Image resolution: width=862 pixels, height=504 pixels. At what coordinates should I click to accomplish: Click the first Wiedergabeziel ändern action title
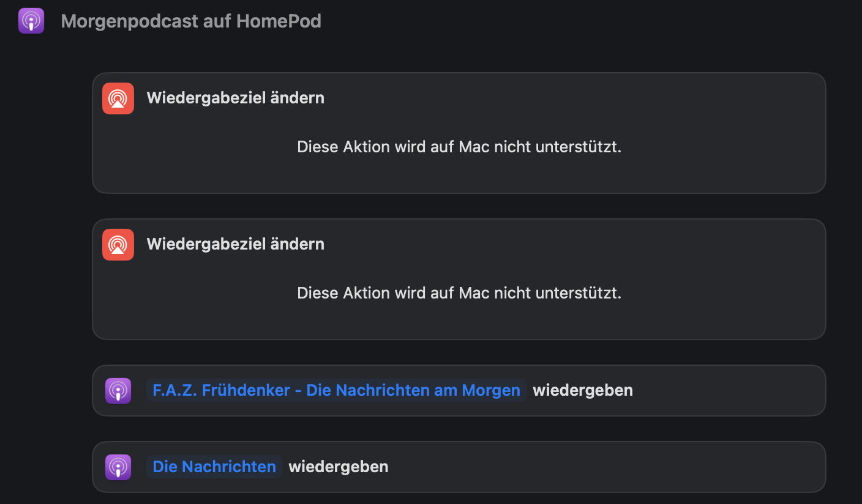(236, 98)
